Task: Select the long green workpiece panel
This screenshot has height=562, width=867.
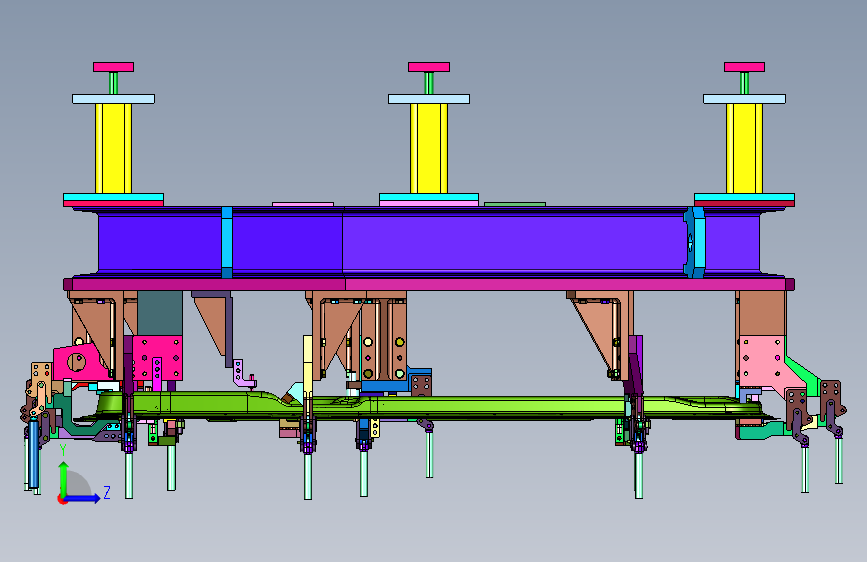Action: pos(431,407)
